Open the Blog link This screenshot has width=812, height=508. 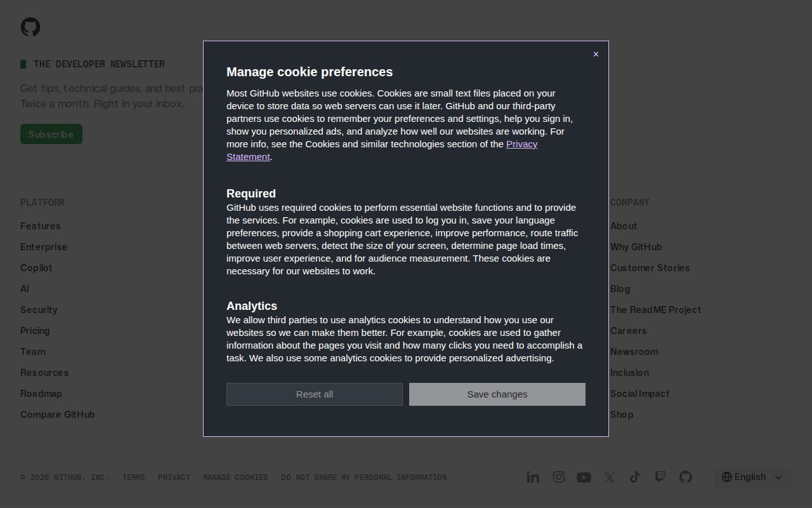[x=620, y=289]
